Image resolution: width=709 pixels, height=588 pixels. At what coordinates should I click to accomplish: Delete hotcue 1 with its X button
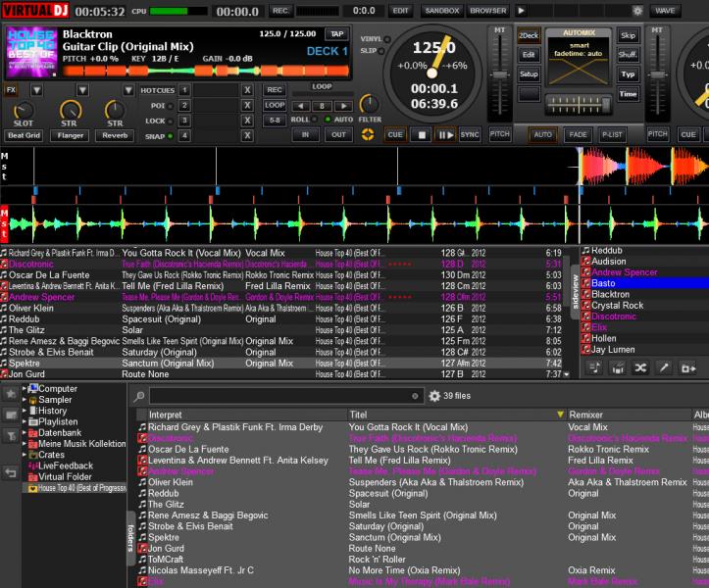pyautogui.click(x=247, y=90)
